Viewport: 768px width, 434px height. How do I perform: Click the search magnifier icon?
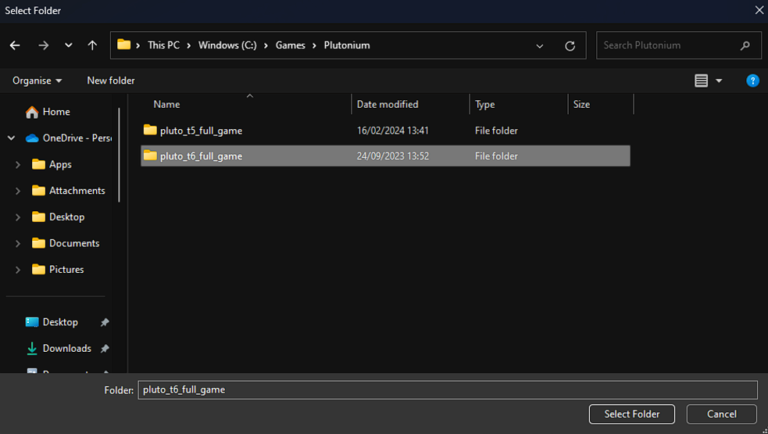pyautogui.click(x=745, y=46)
